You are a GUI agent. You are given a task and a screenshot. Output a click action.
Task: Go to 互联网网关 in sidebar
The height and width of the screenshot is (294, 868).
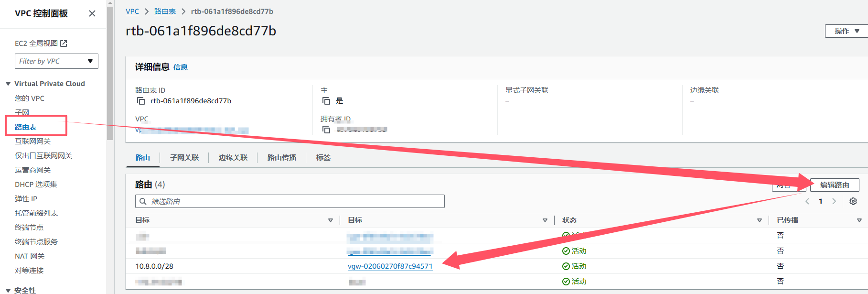pos(33,142)
